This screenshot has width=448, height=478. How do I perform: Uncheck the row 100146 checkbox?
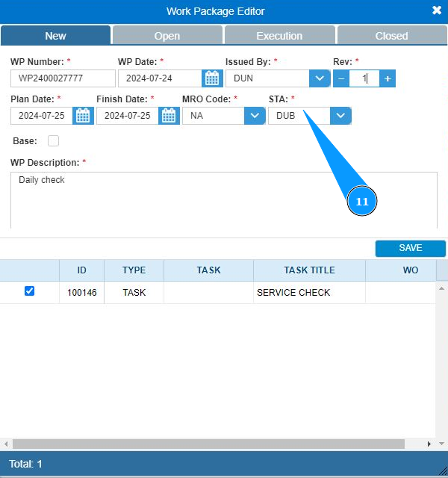point(29,291)
